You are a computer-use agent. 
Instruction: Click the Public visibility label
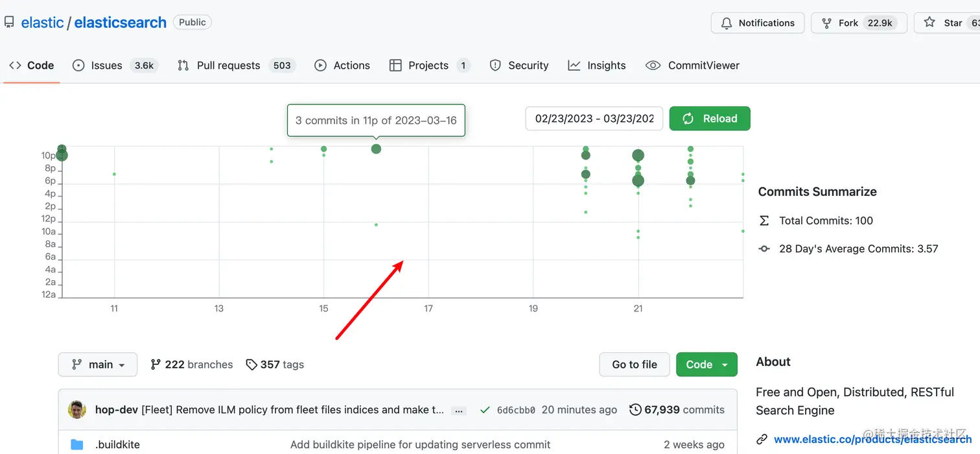coord(192,23)
